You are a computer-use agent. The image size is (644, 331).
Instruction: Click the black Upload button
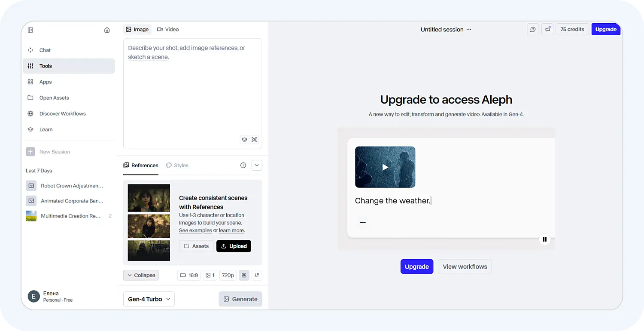(234, 246)
